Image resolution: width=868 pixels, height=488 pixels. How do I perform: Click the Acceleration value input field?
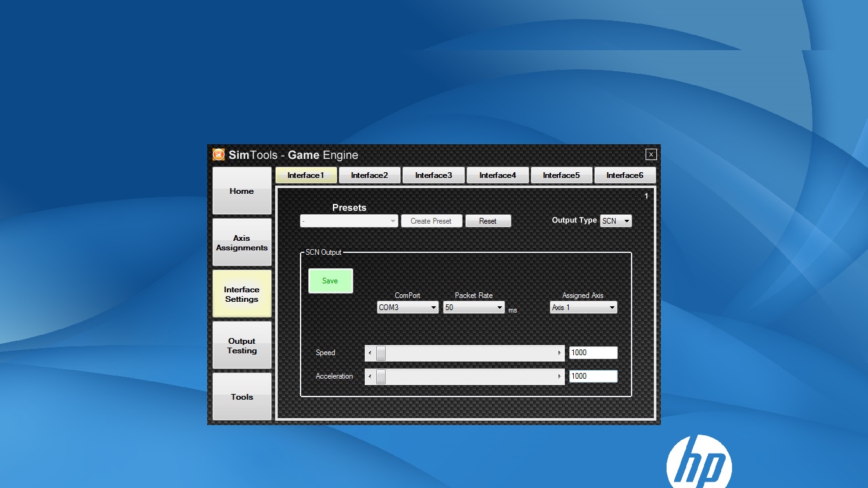(593, 376)
